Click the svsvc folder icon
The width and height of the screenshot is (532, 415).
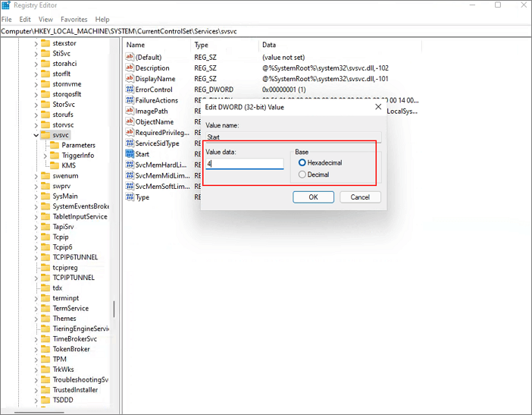click(45, 135)
